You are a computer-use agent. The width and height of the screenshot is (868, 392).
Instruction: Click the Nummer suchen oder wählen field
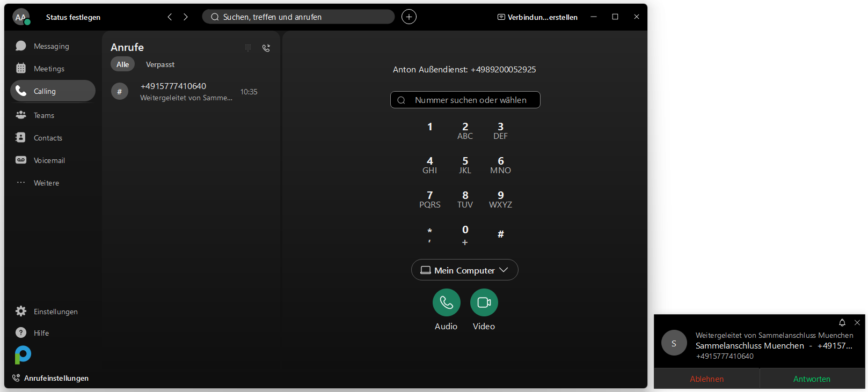point(470,100)
